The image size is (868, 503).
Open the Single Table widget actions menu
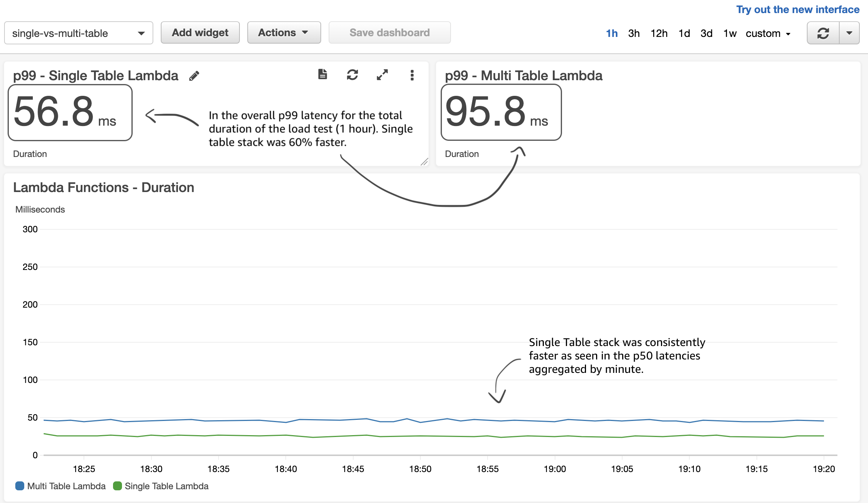[x=412, y=75]
